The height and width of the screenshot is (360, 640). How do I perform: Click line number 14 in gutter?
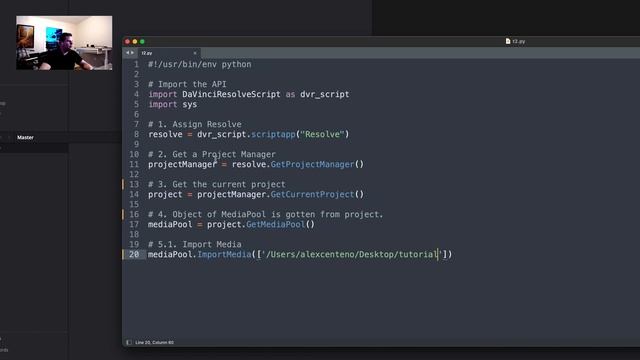tap(134, 194)
